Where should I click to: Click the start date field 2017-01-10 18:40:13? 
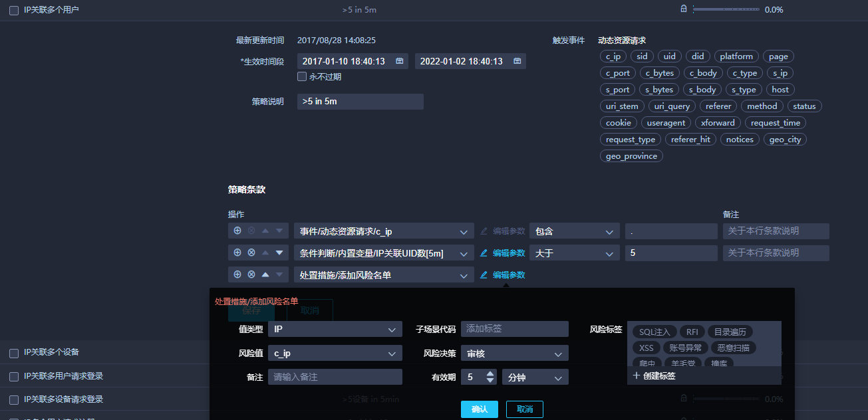[x=353, y=61]
